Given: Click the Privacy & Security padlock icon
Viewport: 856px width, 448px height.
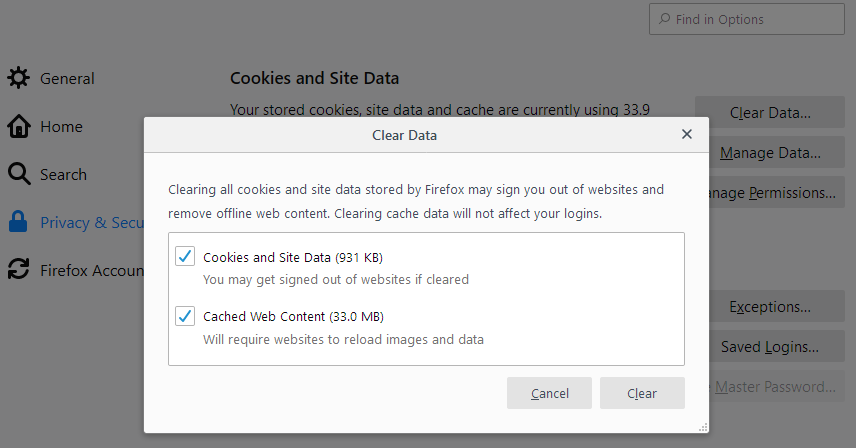Looking at the screenshot, I should (18, 222).
